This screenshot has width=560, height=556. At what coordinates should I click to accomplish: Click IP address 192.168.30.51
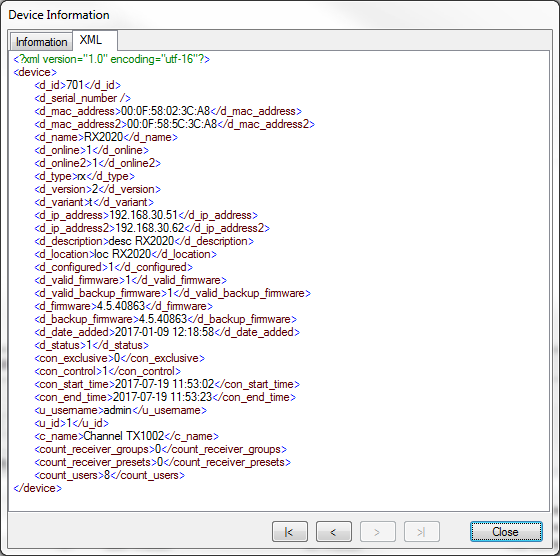[x=144, y=215]
